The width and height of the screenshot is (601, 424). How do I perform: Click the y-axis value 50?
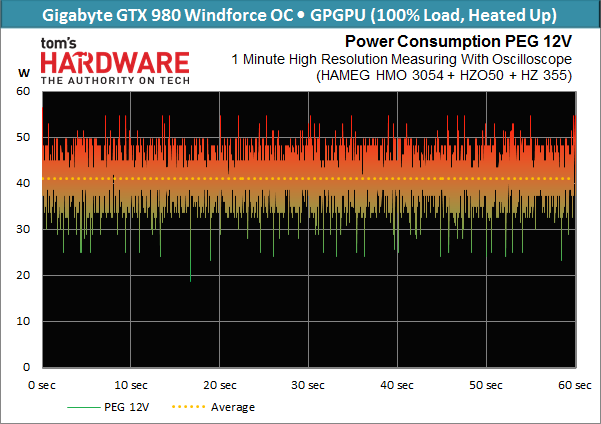pos(23,137)
